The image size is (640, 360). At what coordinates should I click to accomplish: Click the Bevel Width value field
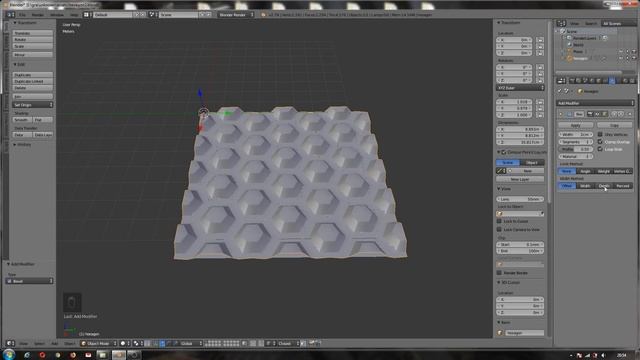576,134
